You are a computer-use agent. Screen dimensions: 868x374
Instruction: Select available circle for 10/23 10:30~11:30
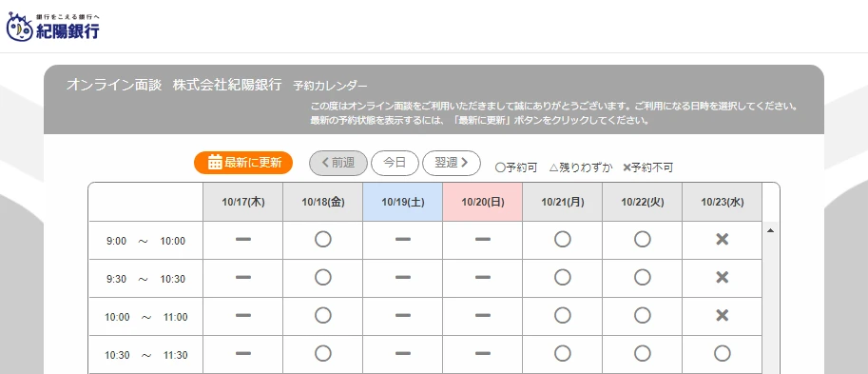[x=722, y=353]
